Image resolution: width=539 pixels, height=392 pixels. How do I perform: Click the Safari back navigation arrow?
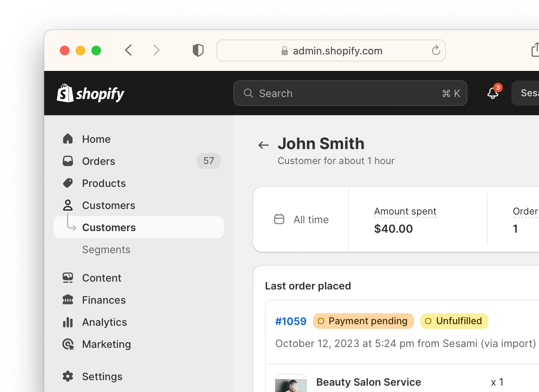[x=129, y=50]
